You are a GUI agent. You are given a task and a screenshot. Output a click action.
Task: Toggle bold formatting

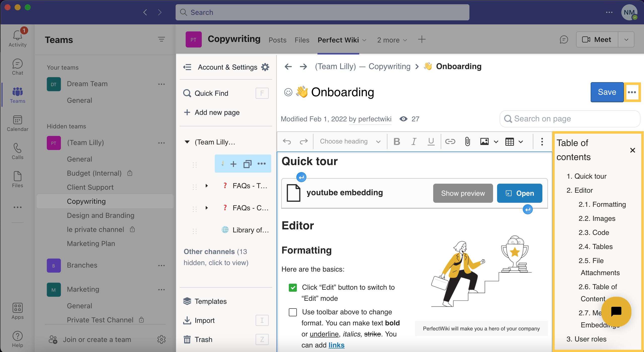click(397, 141)
